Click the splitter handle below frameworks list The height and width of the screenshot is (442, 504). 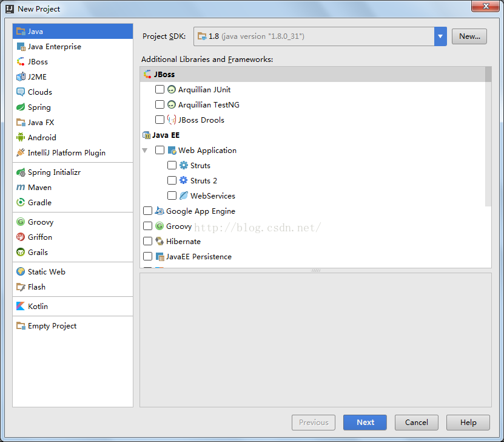(x=315, y=271)
